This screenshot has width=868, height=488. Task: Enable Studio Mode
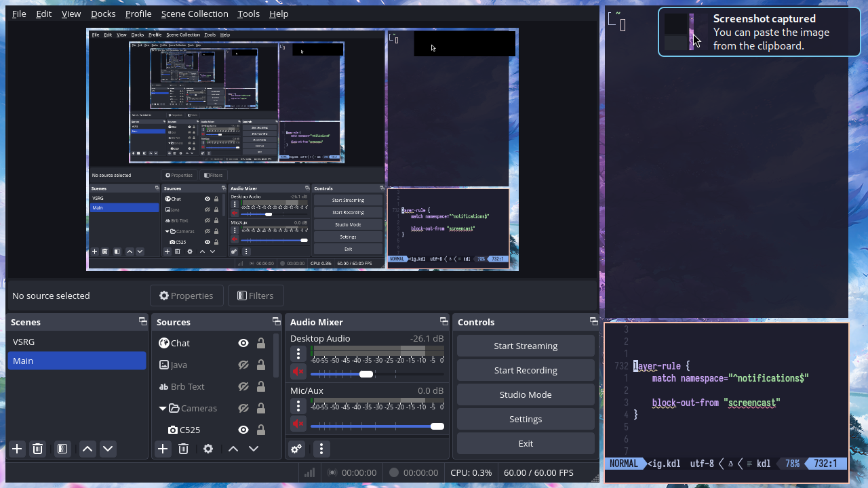[x=526, y=394]
